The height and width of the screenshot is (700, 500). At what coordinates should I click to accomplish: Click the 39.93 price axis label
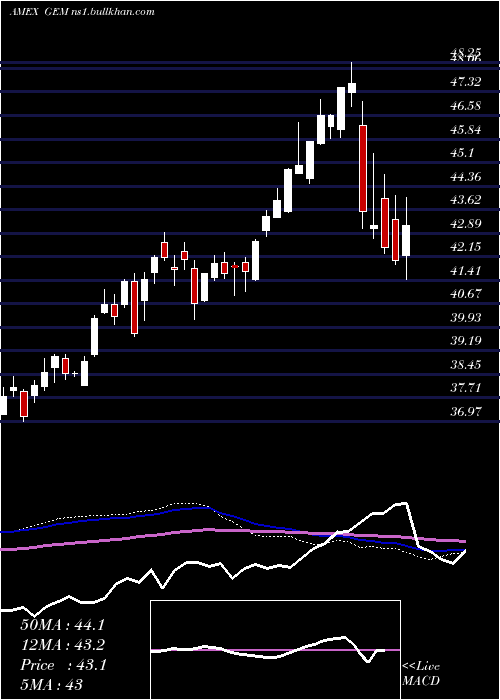point(466,317)
